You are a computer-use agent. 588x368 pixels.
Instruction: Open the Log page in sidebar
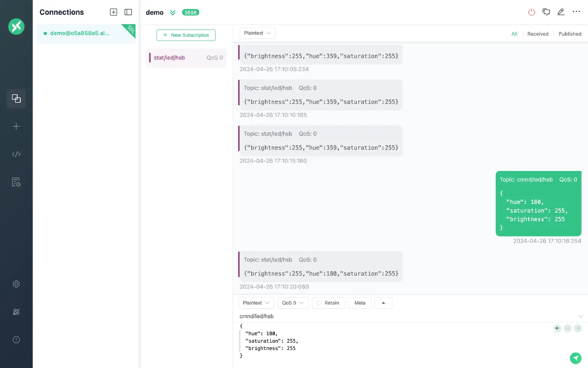click(x=16, y=182)
